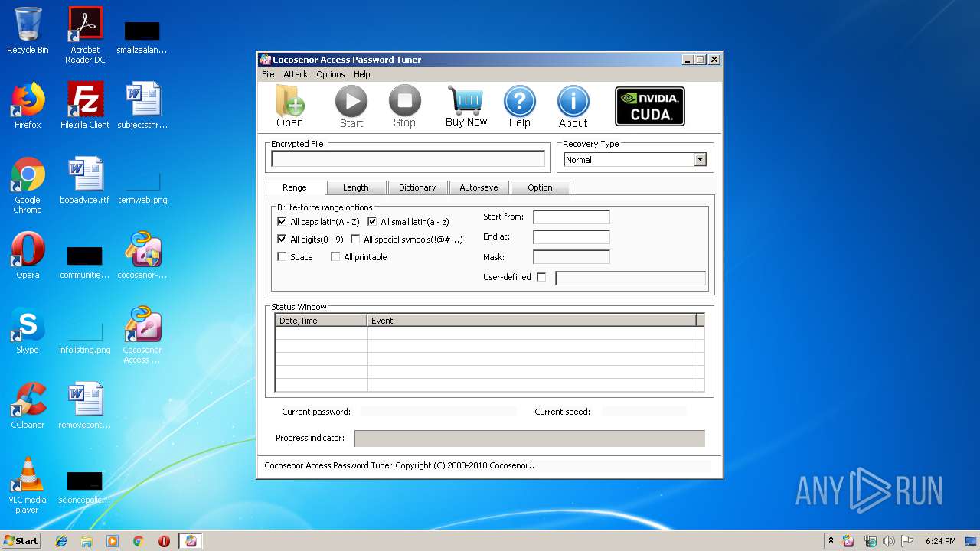This screenshot has height=551, width=980.
Task: Click the Event column header
Action: pyautogui.click(x=532, y=321)
